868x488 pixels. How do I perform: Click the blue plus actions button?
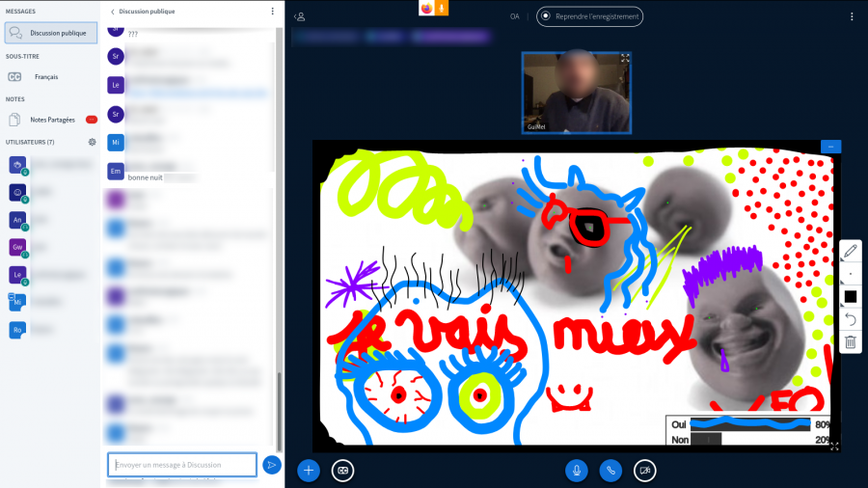click(309, 470)
